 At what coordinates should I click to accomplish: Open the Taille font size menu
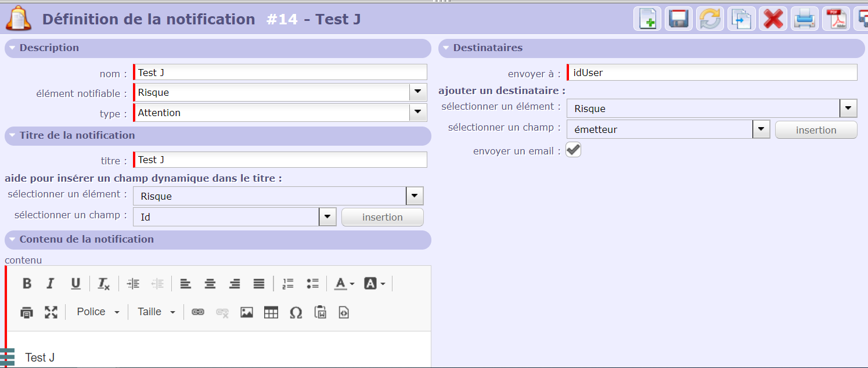(156, 312)
